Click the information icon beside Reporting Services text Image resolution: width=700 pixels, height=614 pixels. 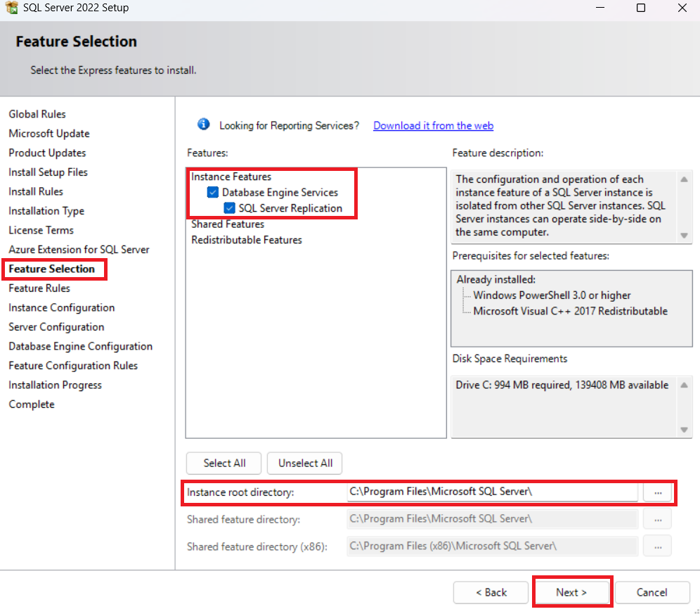click(x=203, y=124)
